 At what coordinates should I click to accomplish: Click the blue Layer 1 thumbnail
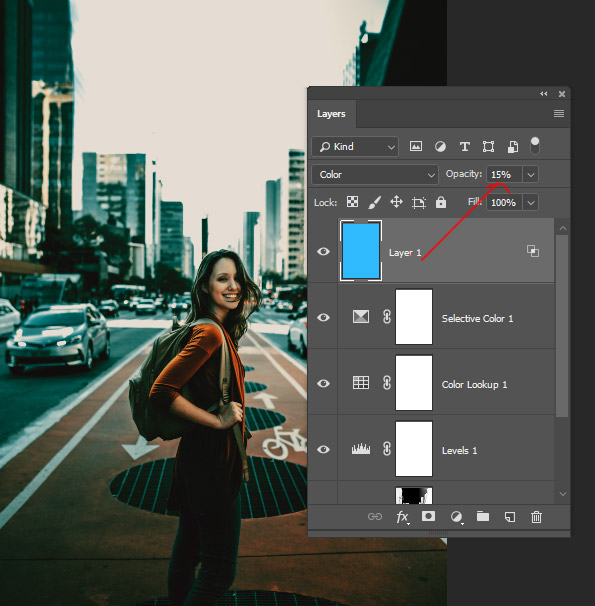[x=361, y=251]
